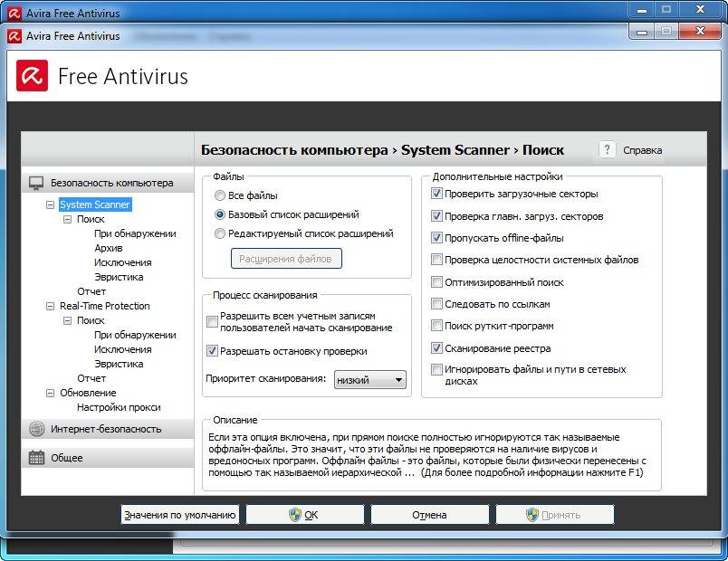Viewport: 728px width, 561px height.
Task: Click the help question mark icon
Action: [607, 150]
